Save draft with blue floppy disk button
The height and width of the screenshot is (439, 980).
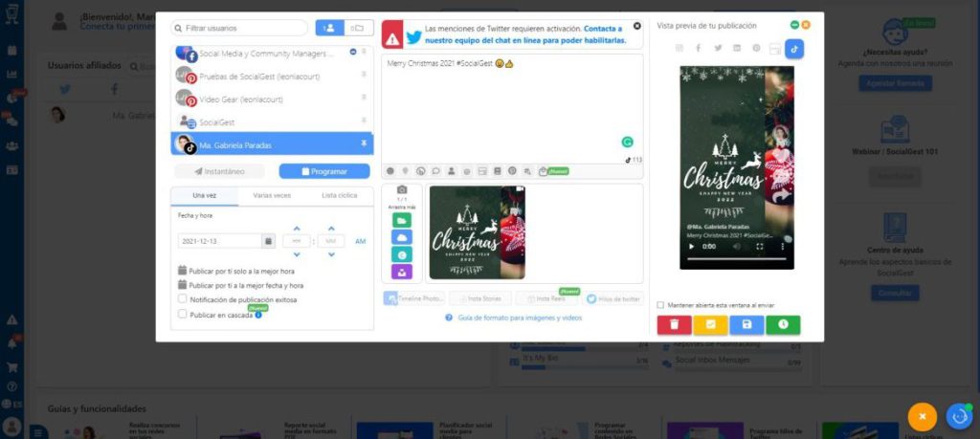tap(746, 325)
